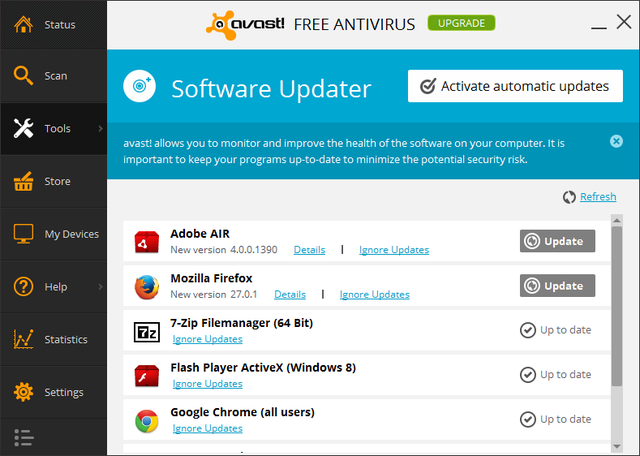Click the My Devices monitor icon

(23, 234)
